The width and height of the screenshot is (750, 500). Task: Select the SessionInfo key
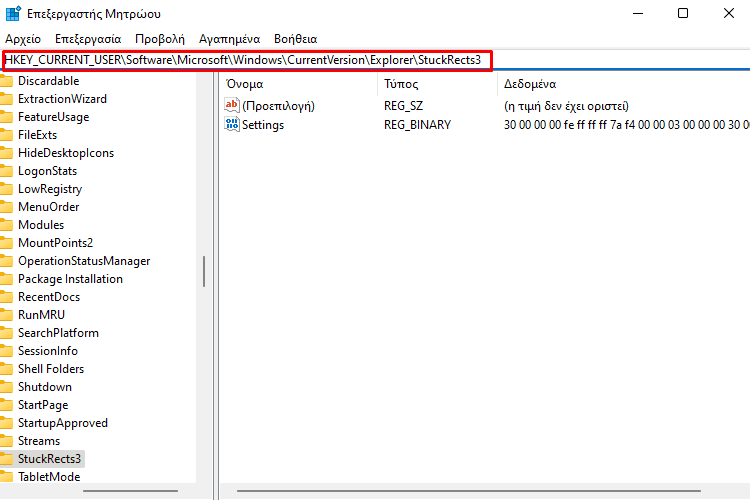48,351
